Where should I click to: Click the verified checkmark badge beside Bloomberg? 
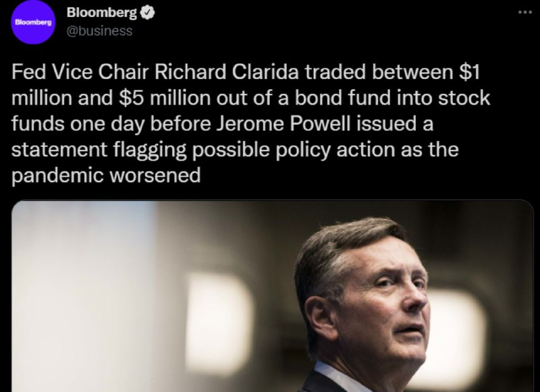148,13
